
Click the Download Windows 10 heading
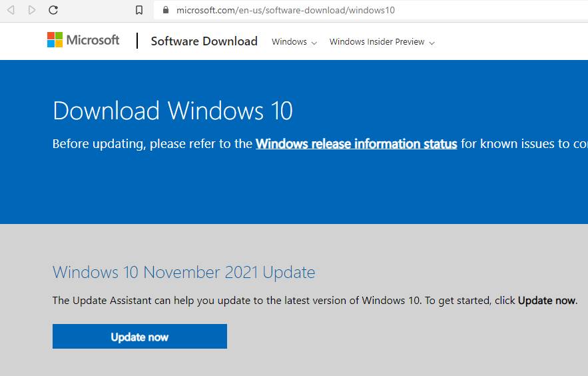tap(173, 111)
